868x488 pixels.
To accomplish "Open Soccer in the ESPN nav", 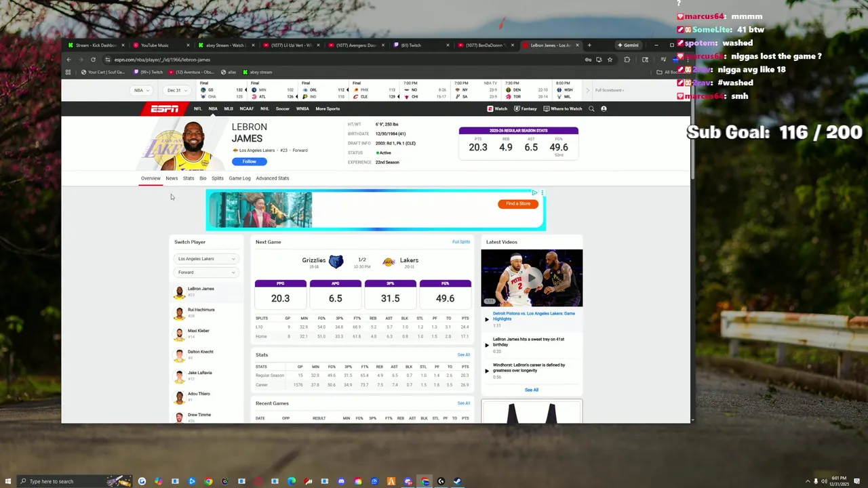I will 283,108.
